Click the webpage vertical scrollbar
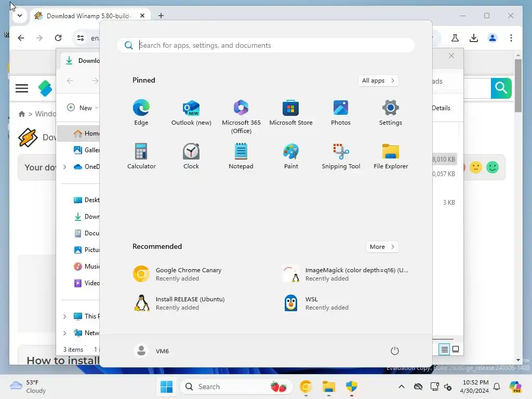This screenshot has height=399, width=532. point(518,86)
